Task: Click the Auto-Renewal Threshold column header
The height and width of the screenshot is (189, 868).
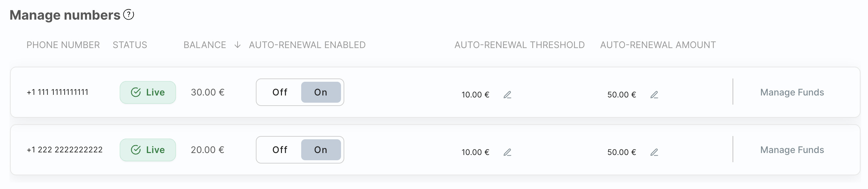Action: (519, 45)
